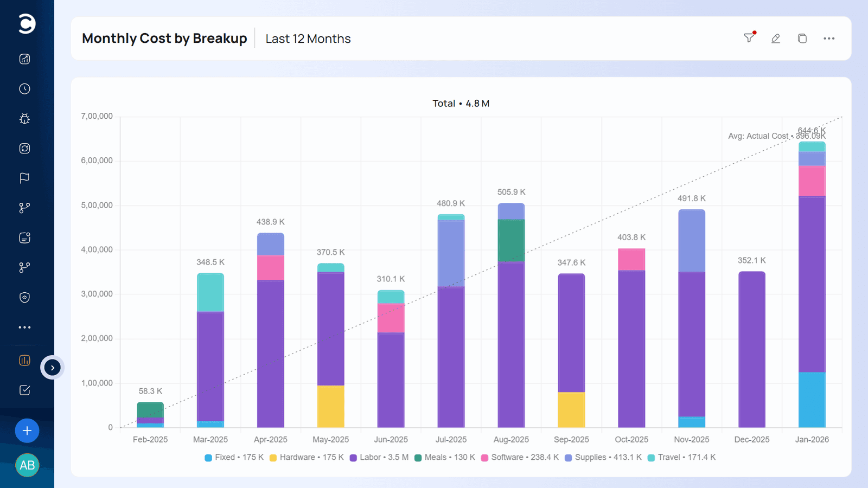Click the Feb-2025 axis label
This screenshot has width=868, height=488.
pos(150,440)
